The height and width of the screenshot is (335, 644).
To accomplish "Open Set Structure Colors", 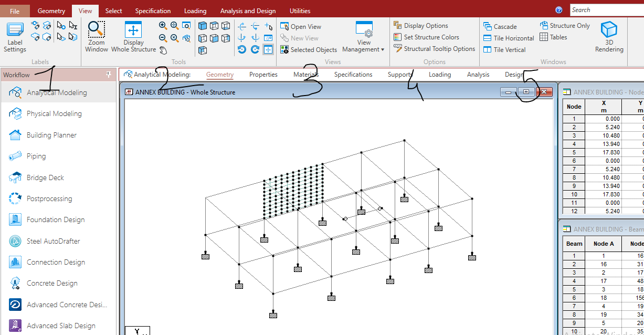I will pyautogui.click(x=431, y=37).
